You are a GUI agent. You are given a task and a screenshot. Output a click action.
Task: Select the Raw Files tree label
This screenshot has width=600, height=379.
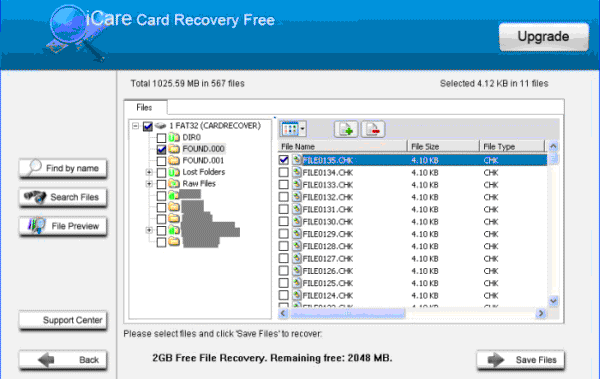coord(199,184)
